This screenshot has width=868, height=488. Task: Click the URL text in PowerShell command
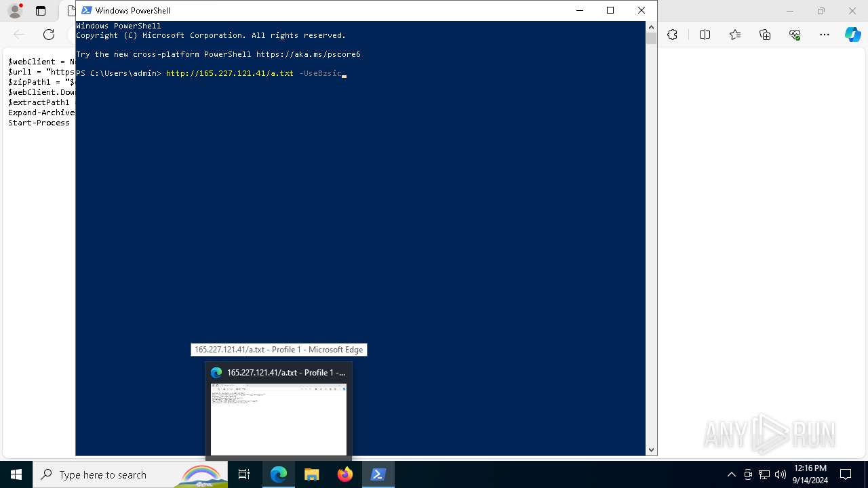[230, 73]
